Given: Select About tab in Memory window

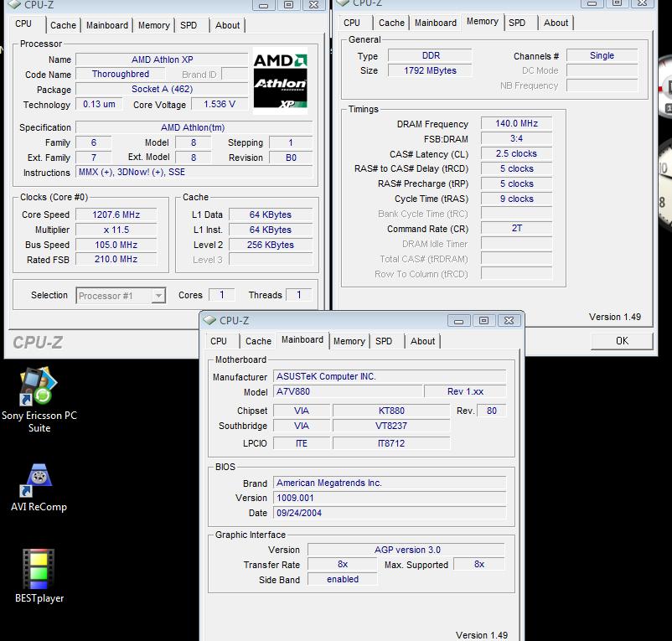Looking at the screenshot, I should (556, 23).
